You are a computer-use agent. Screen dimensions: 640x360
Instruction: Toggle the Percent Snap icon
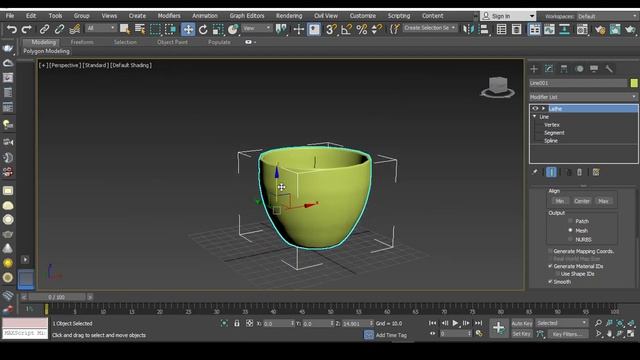click(362, 29)
